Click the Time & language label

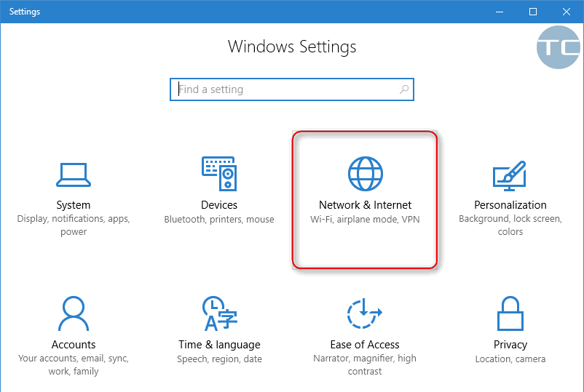(219, 345)
